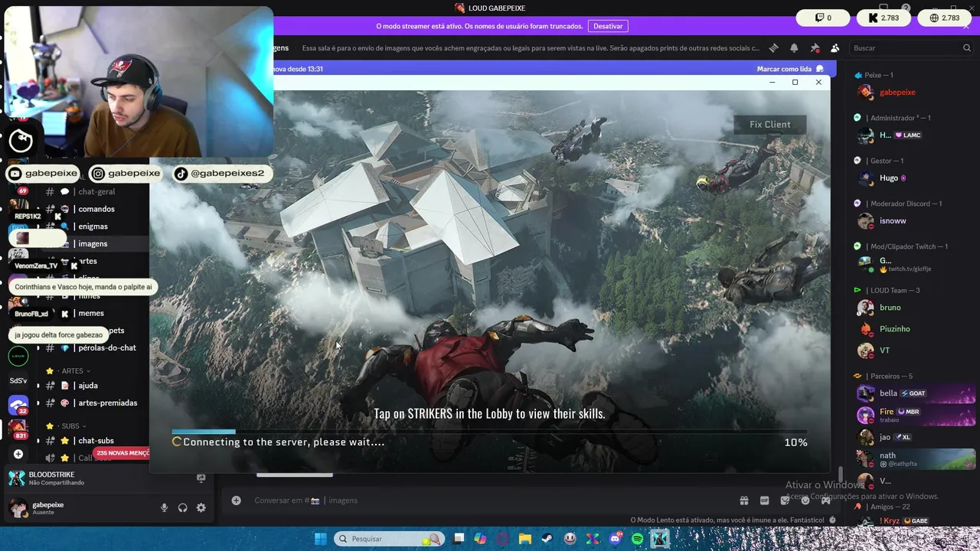The height and width of the screenshot is (551, 980).
Task: Open the sticker picker icon
Action: coord(785,500)
